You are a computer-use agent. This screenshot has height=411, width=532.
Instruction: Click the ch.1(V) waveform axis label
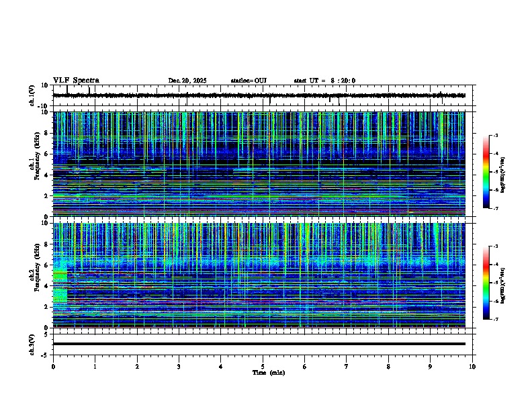32,95
